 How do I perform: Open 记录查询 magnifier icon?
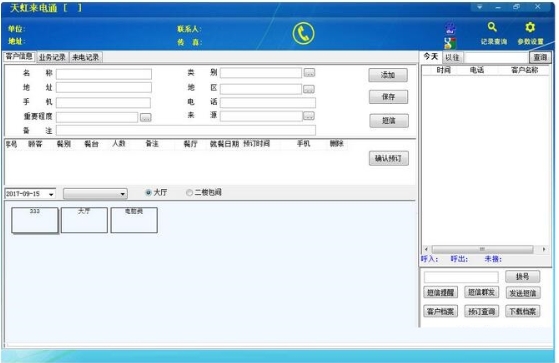click(x=492, y=27)
